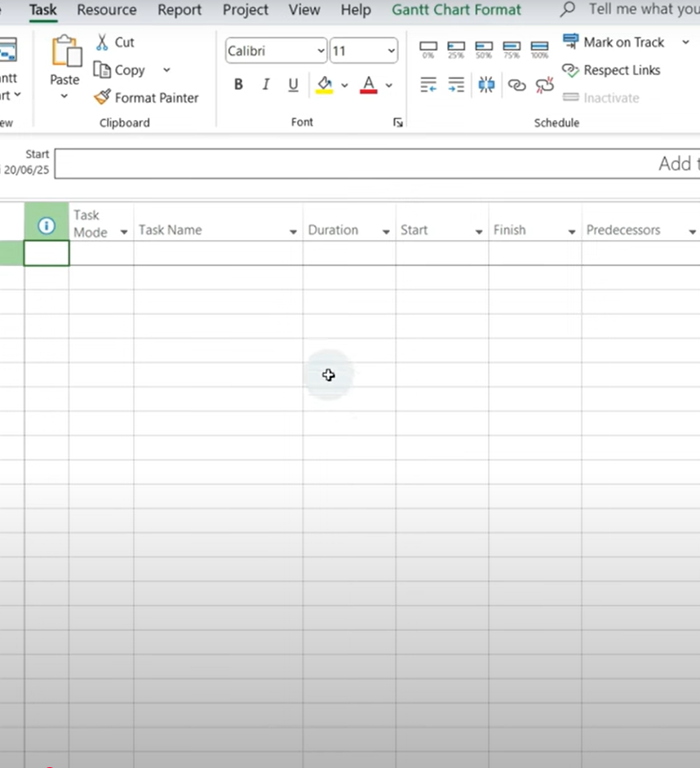
Task: Mark task as 50% complete
Action: (484, 47)
